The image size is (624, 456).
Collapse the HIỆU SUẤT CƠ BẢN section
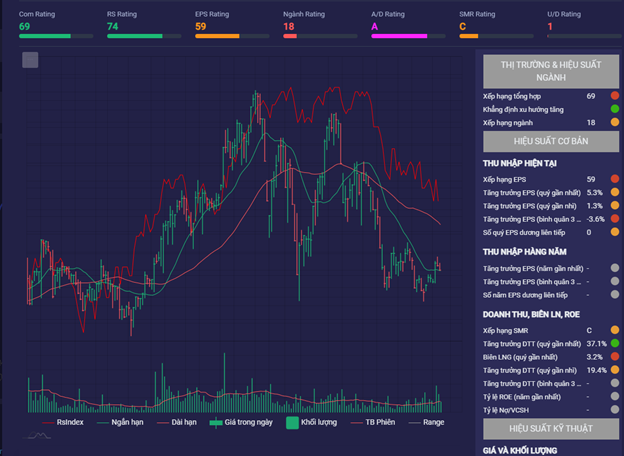coord(548,141)
